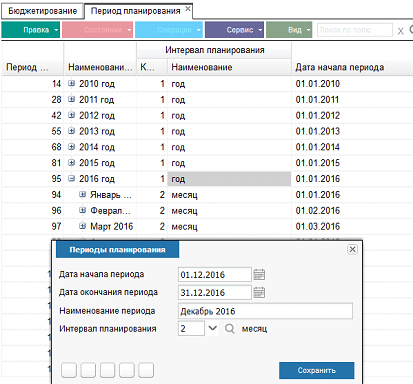
Task: Open the Сервис dropdown menu
Action: [234, 30]
